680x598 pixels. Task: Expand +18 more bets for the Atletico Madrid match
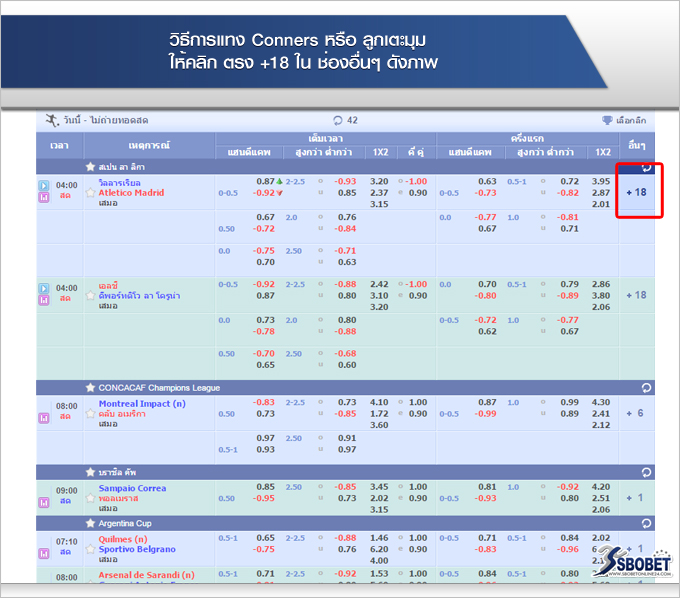[x=636, y=192]
